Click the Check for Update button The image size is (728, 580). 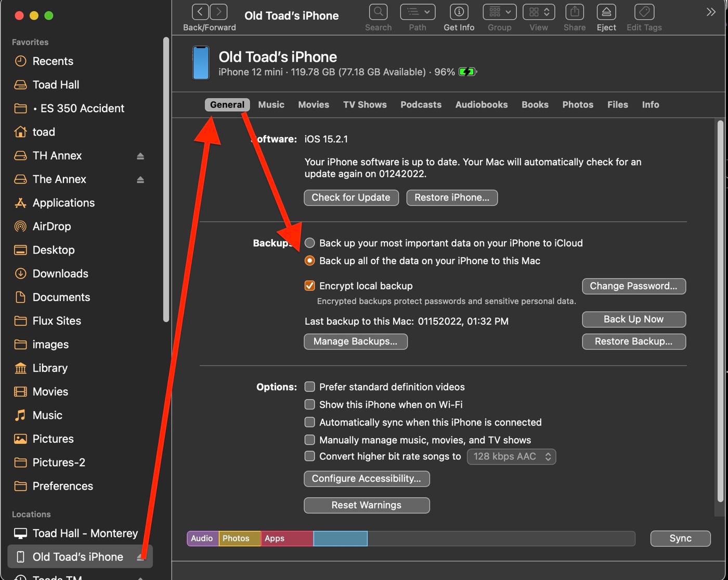pos(351,197)
